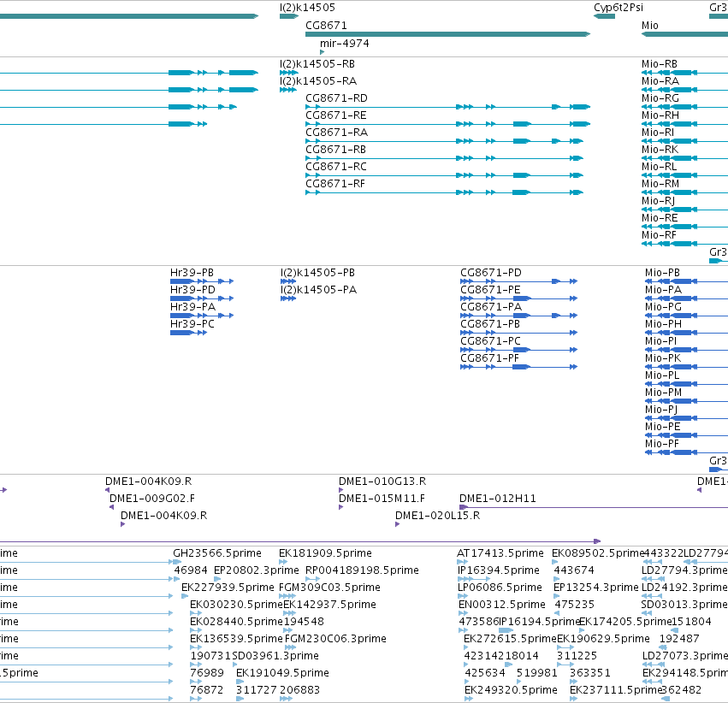Select the CG8671-PF protein

click(x=518, y=367)
